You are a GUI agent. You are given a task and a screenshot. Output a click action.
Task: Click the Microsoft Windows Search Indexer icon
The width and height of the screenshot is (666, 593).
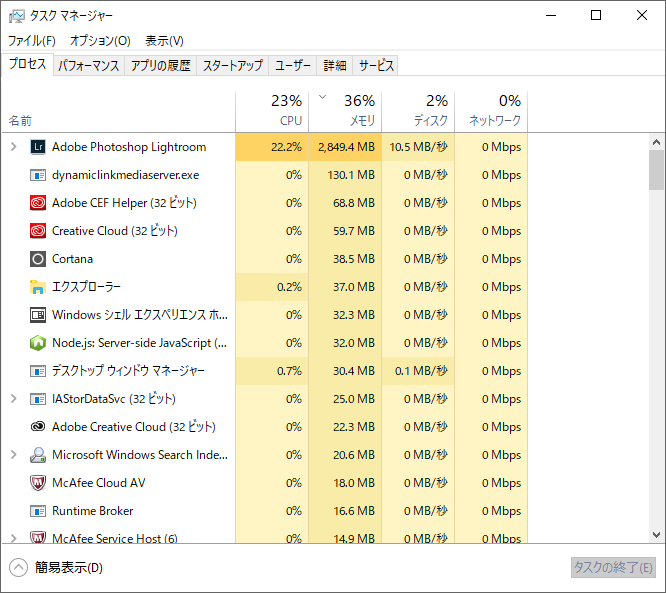point(38,455)
